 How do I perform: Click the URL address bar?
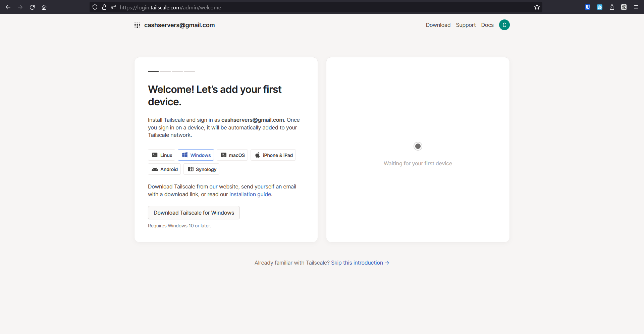pos(302,7)
